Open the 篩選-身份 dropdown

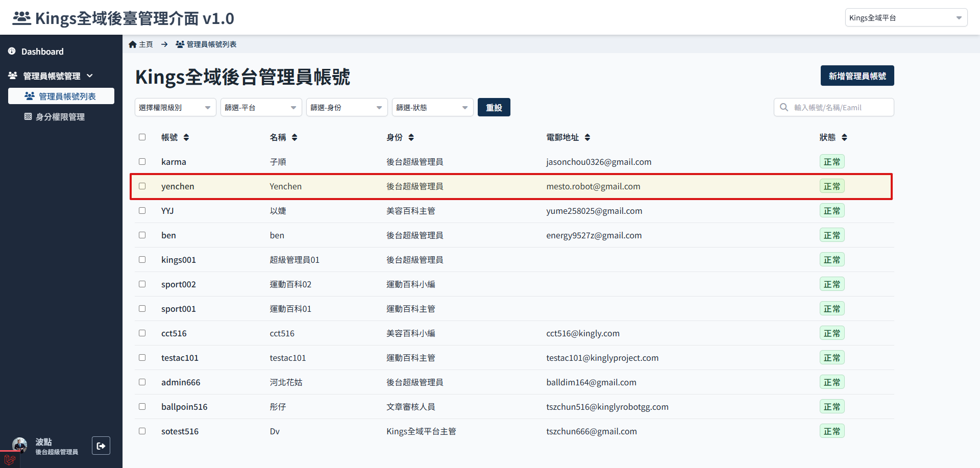pyautogui.click(x=347, y=107)
